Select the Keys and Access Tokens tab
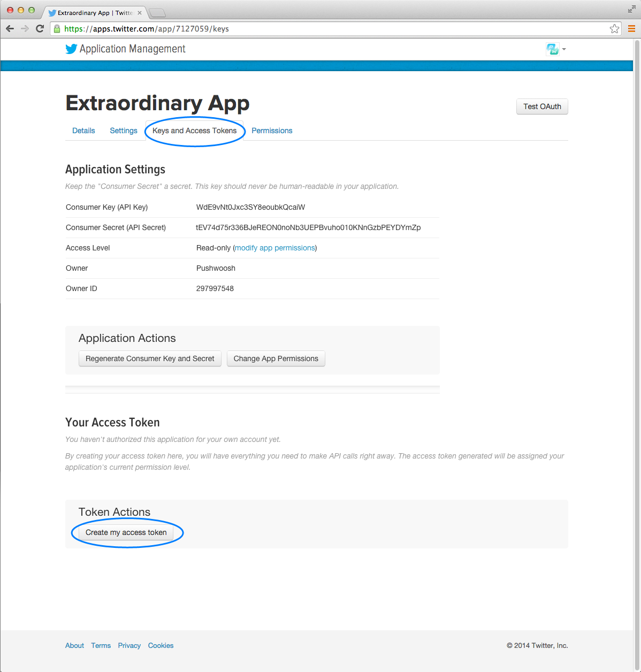The height and width of the screenshot is (672, 641). pyautogui.click(x=195, y=131)
